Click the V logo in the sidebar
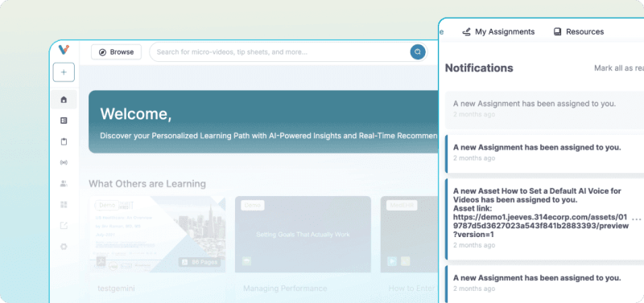 click(64, 50)
